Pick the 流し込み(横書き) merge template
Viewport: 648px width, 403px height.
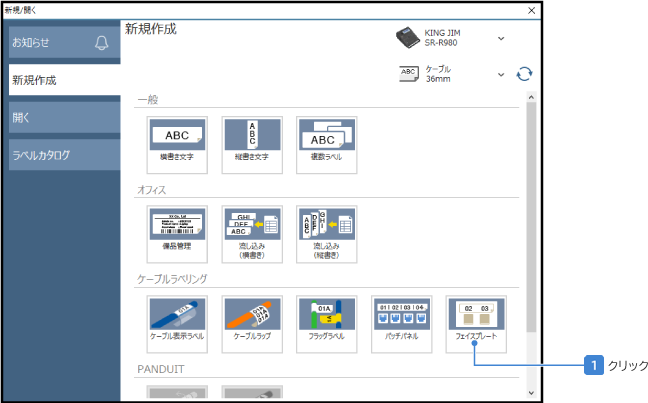click(x=252, y=235)
